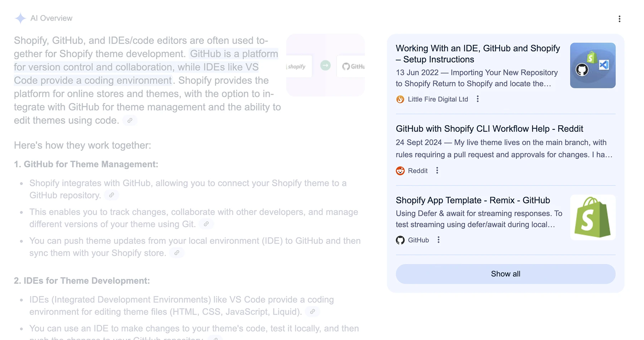Click the Reddit source name
This screenshot has width=644, height=340.
[x=418, y=171]
